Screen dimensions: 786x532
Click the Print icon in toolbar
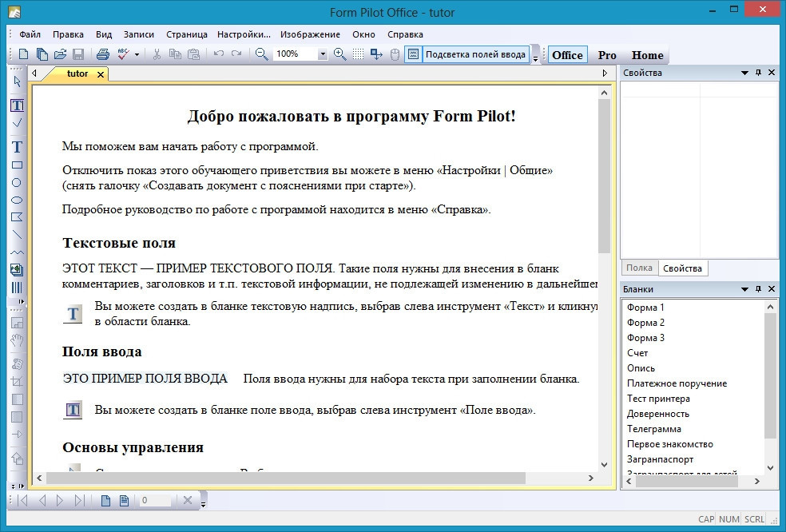pyautogui.click(x=102, y=54)
